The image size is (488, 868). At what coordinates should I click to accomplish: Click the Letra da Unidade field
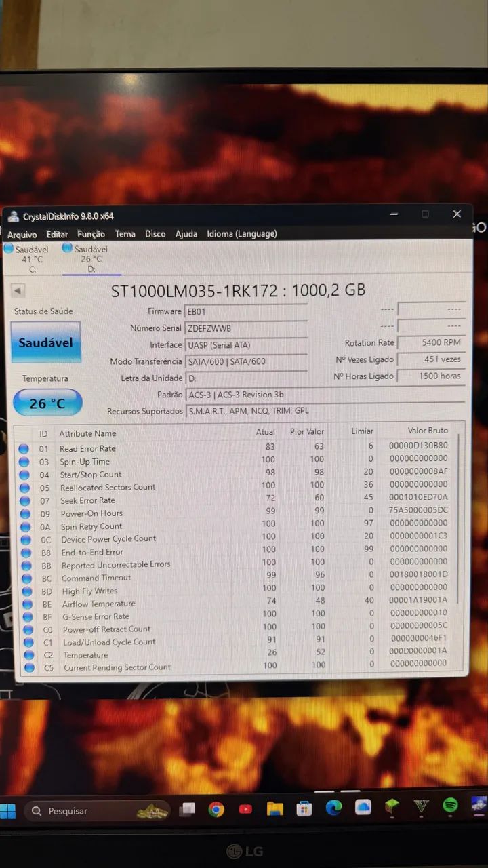coord(246,378)
